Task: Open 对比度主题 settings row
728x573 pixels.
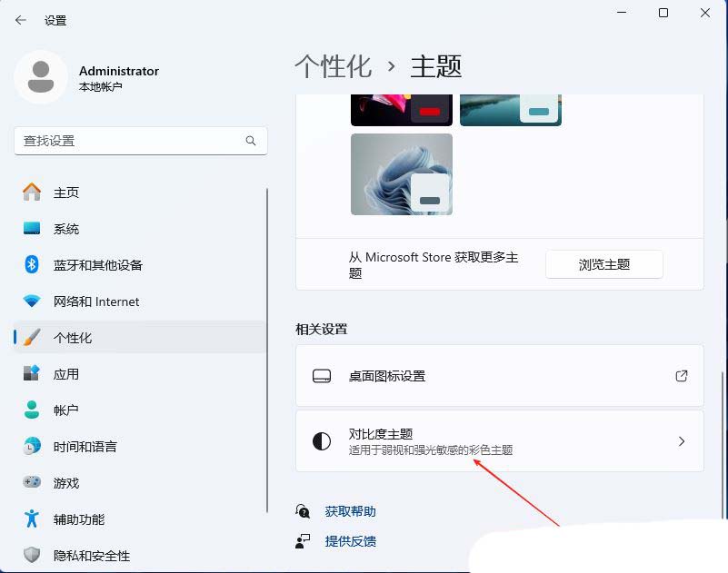Action: pos(499,441)
